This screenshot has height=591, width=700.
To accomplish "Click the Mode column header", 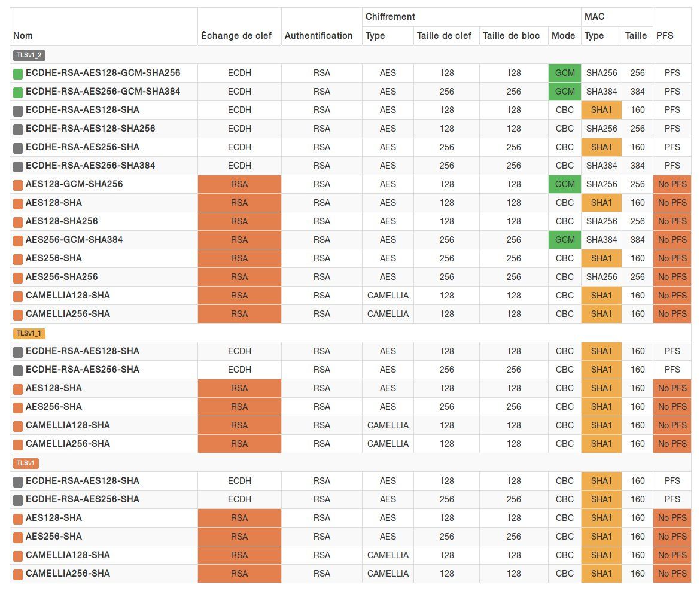I will tap(563, 36).
